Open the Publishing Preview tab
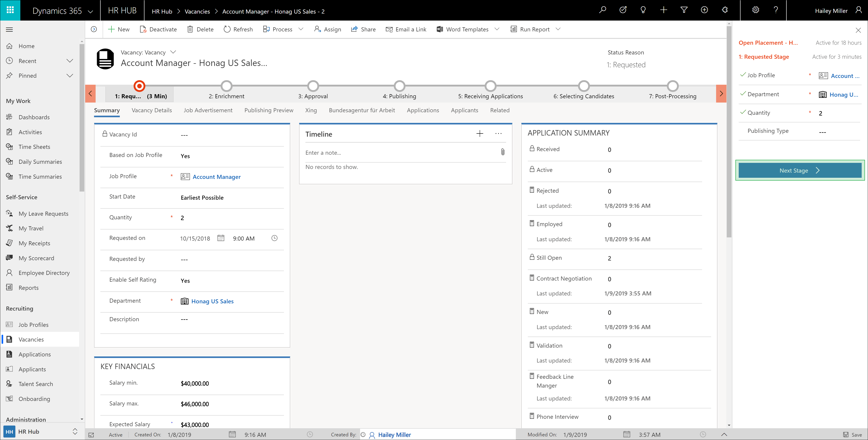Image resolution: width=868 pixels, height=440 pixels. 269,110
